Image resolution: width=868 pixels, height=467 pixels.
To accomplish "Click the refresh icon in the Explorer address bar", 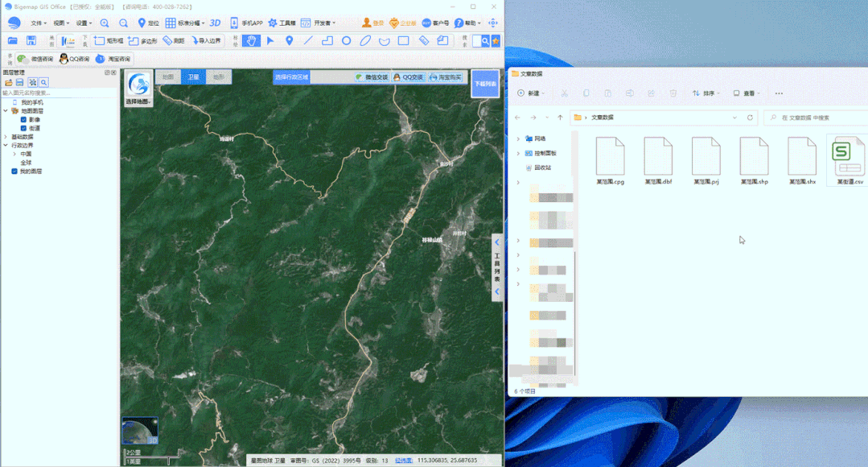I will click(750, 118).
